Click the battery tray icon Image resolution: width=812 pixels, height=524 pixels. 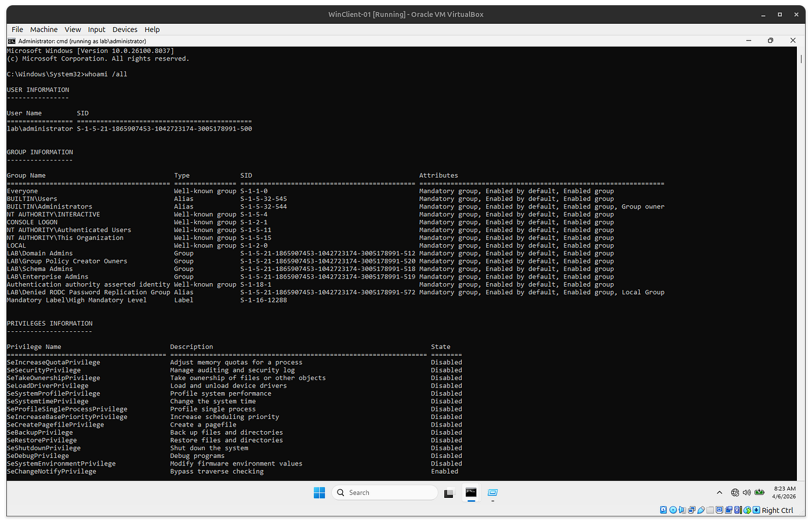tap(759, 493)
